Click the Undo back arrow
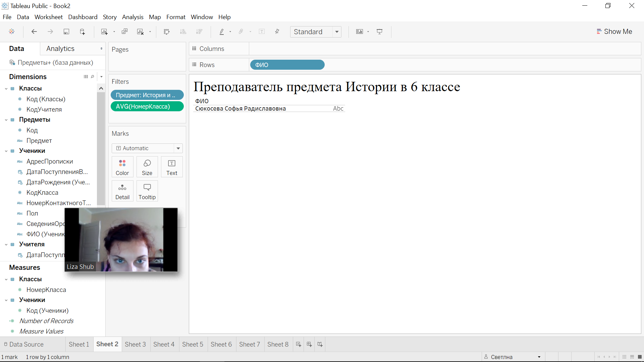Viewport: 644px width, 362px height. pos(34,32)
